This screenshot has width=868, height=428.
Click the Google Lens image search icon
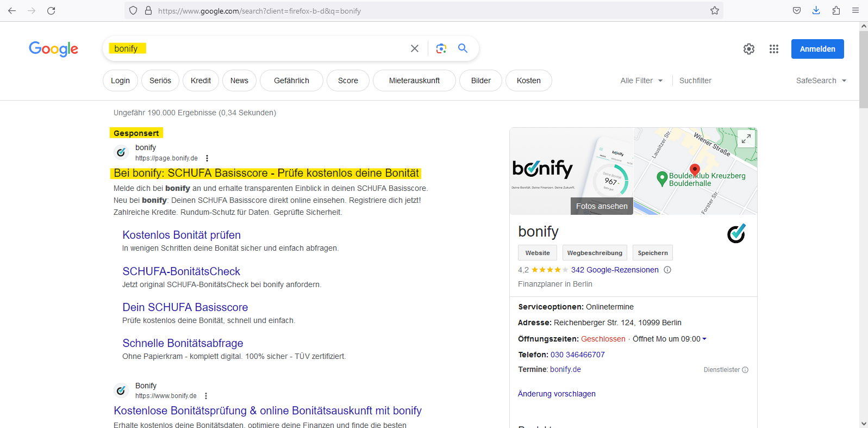click(x=441, y=48)
